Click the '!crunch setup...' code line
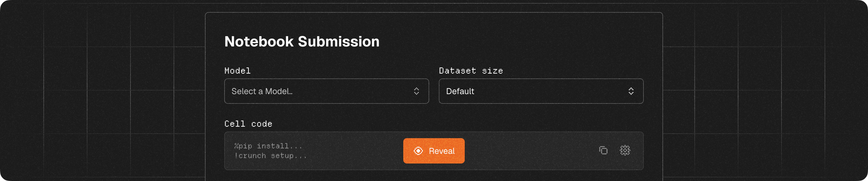This screenshot has height=181, width=868. click(x=271, y=156)
